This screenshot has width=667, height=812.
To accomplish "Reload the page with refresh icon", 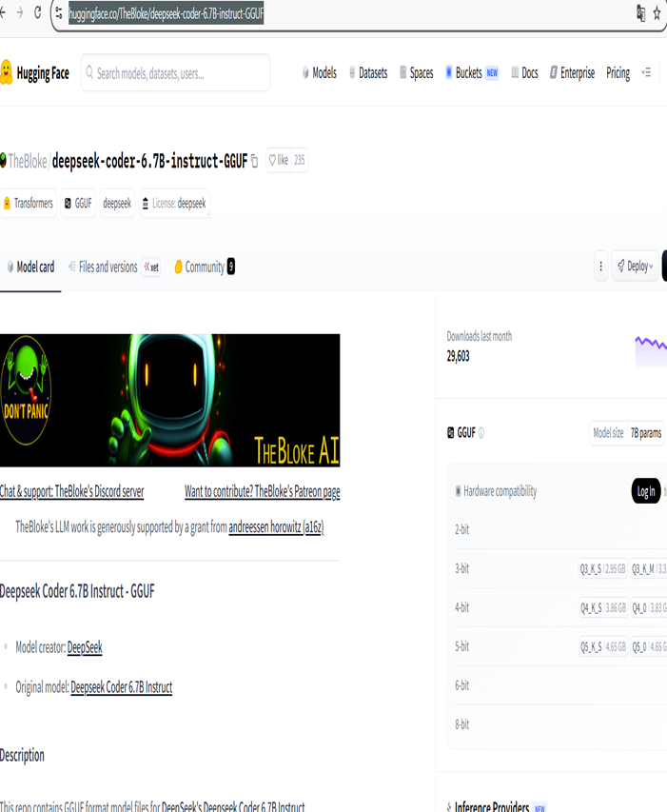I will (x=37, y=13).
